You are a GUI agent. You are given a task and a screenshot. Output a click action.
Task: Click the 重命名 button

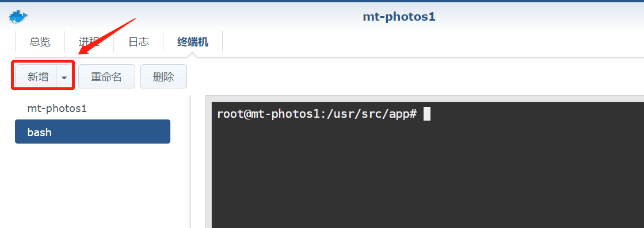106,76
